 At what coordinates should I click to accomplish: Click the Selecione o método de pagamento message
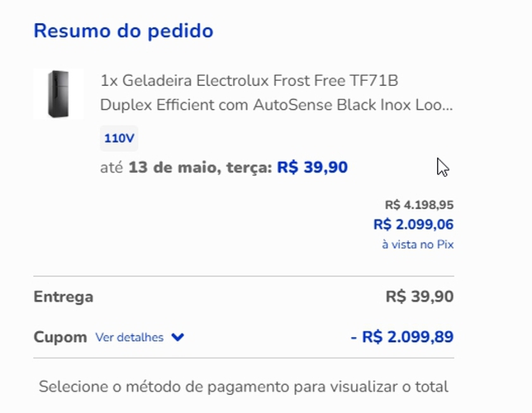[244, 386]
